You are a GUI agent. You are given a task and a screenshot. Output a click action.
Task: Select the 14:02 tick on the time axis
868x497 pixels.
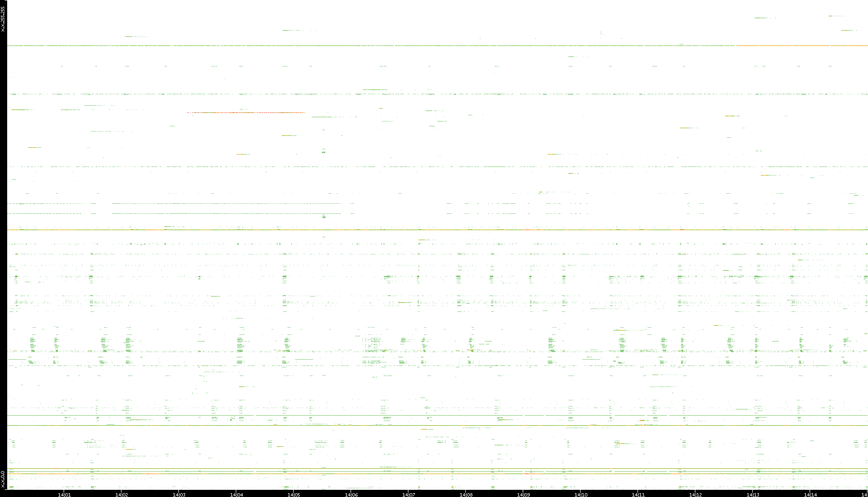(x=121, y=495)
